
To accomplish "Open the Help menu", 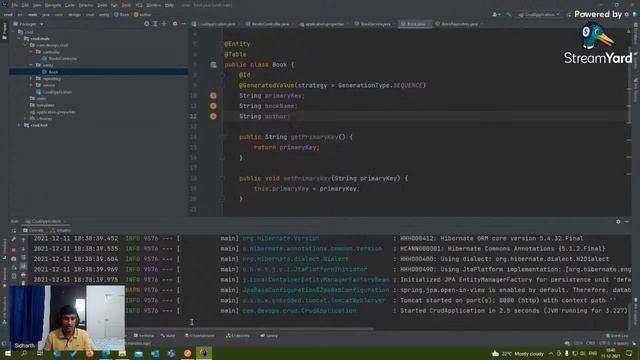I will click(x=169, y=5).
